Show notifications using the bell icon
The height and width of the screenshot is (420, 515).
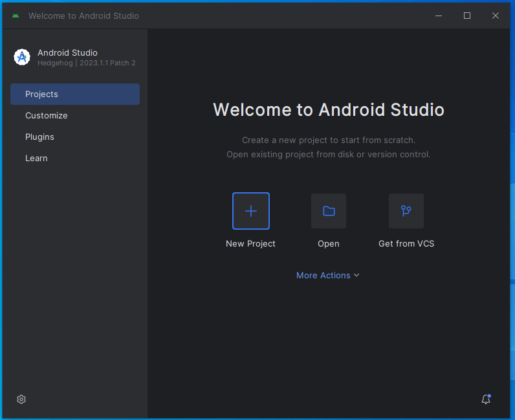486,399
